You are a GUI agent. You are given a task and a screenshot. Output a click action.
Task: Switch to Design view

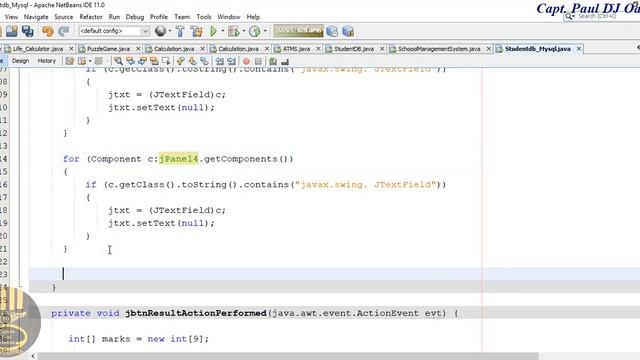point(20,61)
